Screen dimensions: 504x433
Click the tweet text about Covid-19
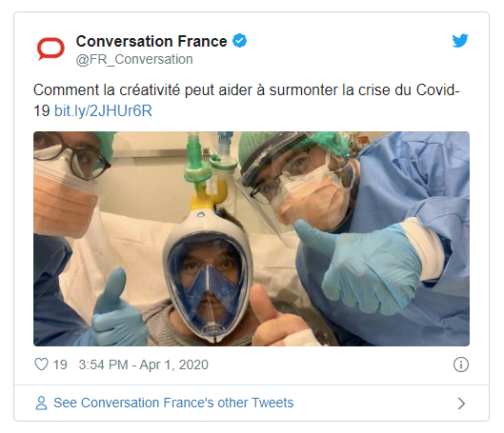pyautogui.click(x=247, y=100)
